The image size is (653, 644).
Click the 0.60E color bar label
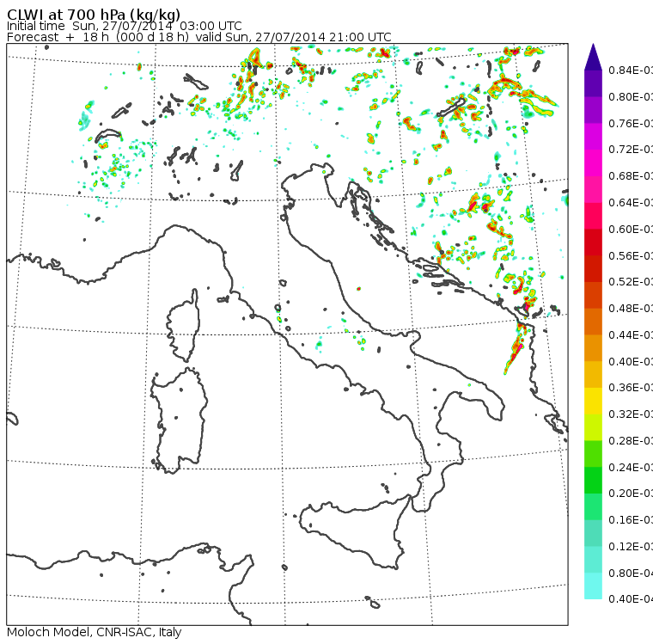point(631,229)
